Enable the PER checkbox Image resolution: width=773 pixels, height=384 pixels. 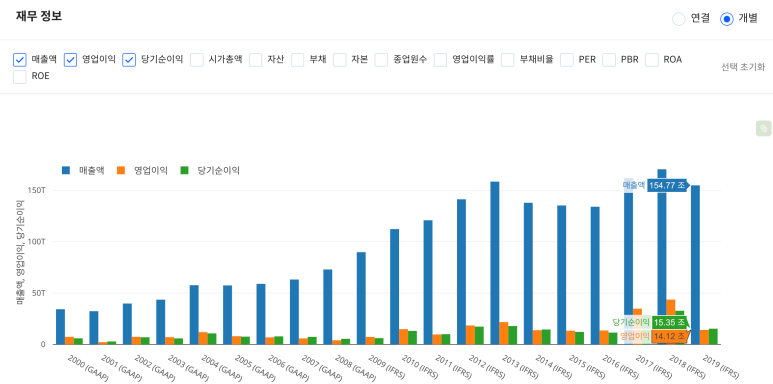[x=567, y=60]
